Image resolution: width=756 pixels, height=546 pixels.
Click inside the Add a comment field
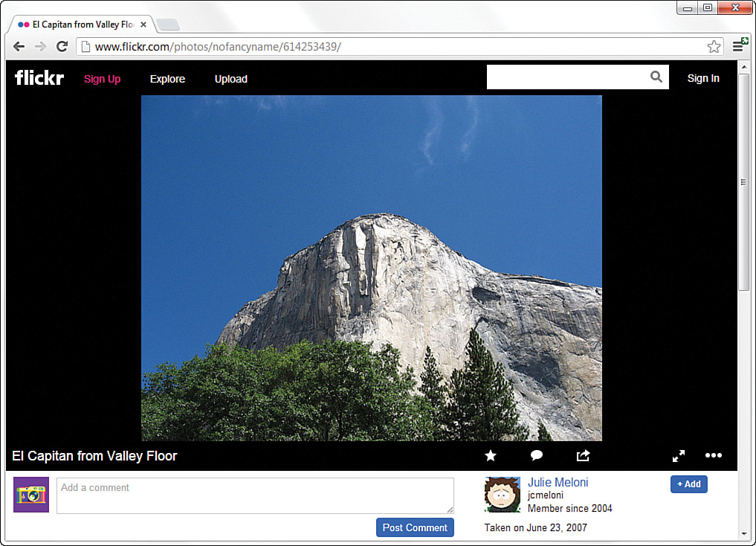[255, 495]
